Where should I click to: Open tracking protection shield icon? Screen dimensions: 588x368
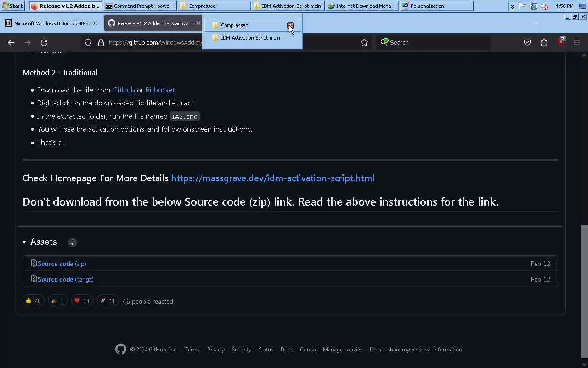pos(88,42)
